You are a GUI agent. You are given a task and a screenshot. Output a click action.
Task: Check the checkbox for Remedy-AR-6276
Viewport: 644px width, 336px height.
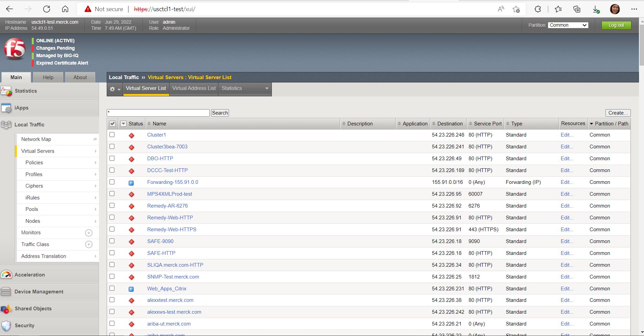[x=112, y=206]
